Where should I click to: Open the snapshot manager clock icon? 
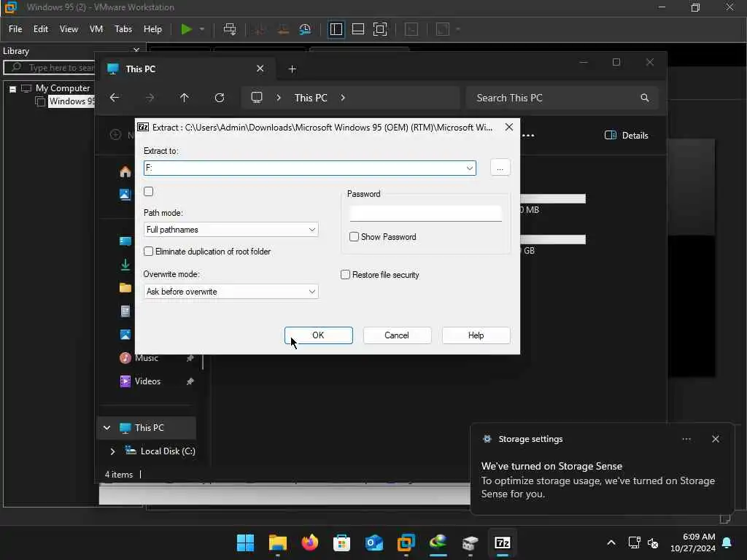click(x=305, y=29)
